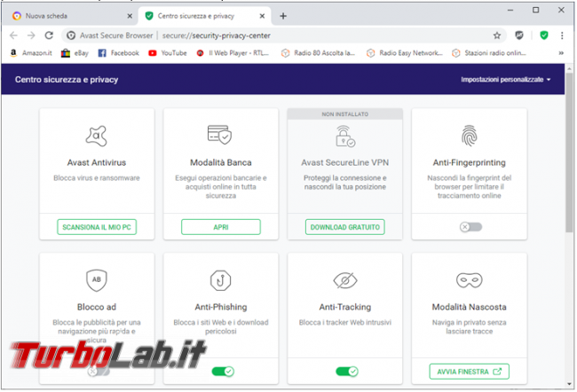
Task: Click the scrollbar down arrow
Action: pos(570,383)
